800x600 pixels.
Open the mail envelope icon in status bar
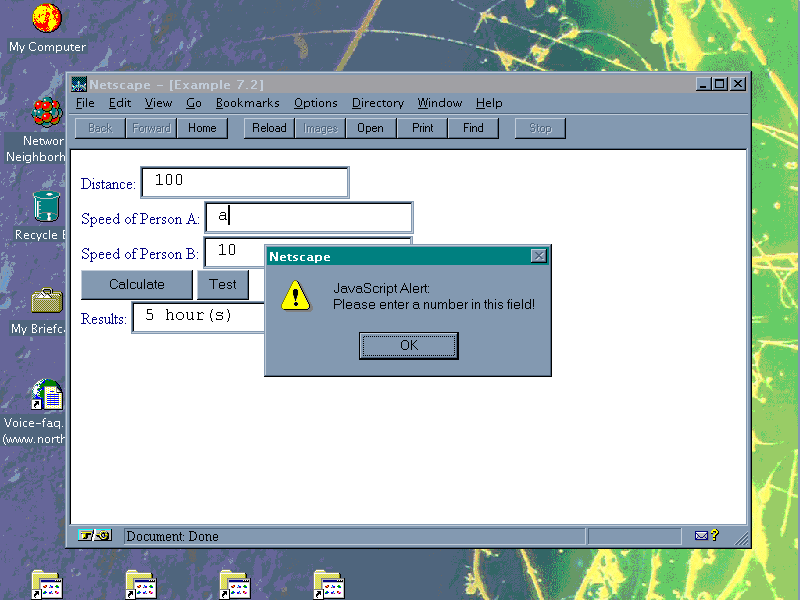point(703,536)
